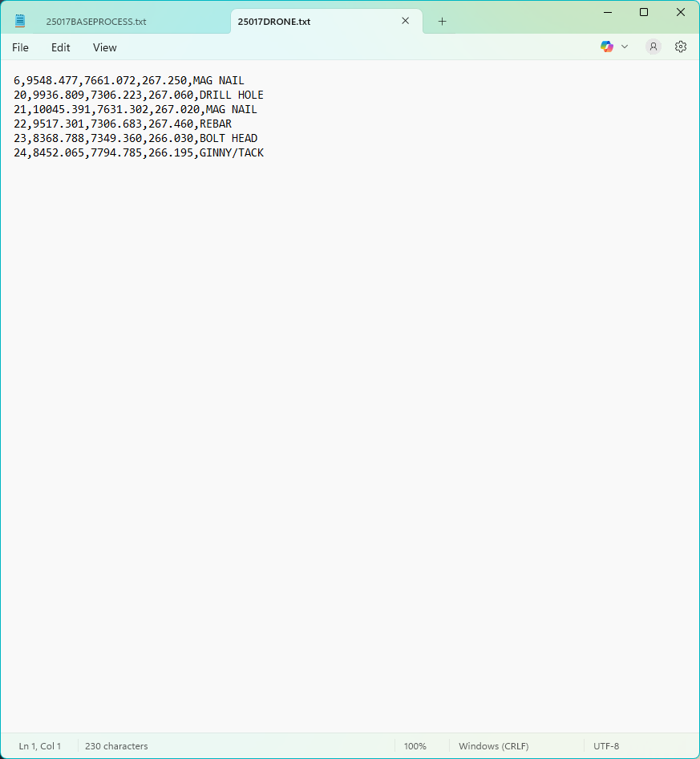Click the 230 characters status entry
Screen dimensions: 700x759
[x=116, y=746]
